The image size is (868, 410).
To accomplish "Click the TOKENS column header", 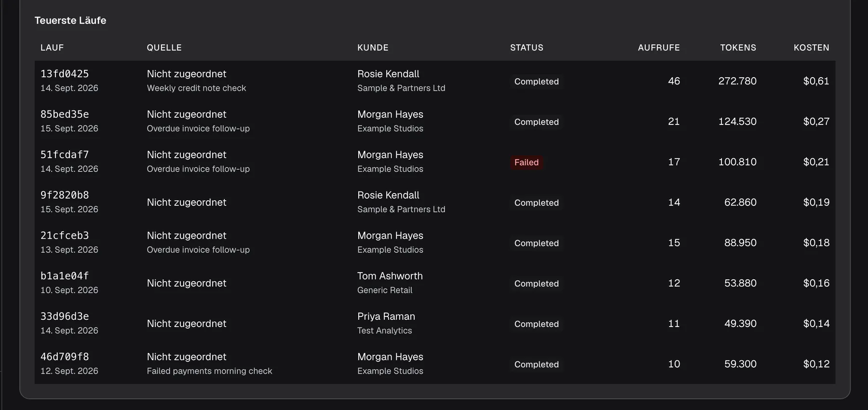I will (738, 48).
